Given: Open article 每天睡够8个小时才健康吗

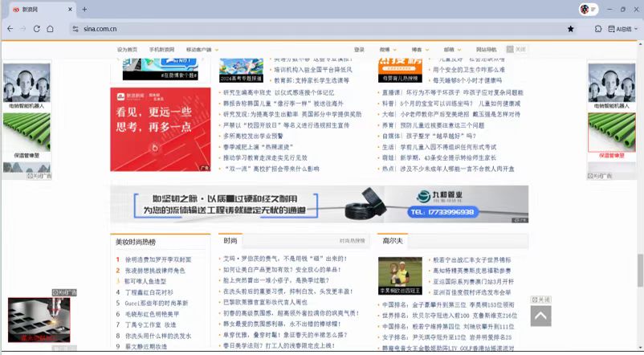Looking at the screenshot, I should (467, 80).
